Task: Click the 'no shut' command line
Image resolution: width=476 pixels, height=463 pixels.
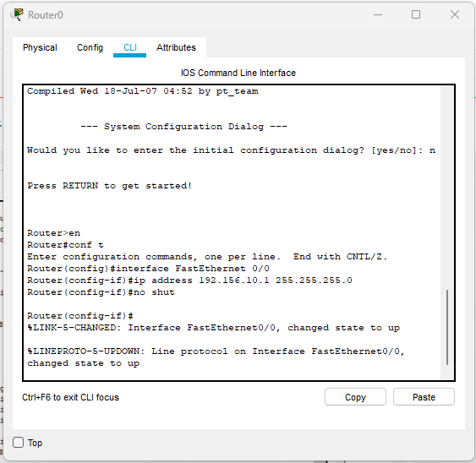Action: click(101, 292)
